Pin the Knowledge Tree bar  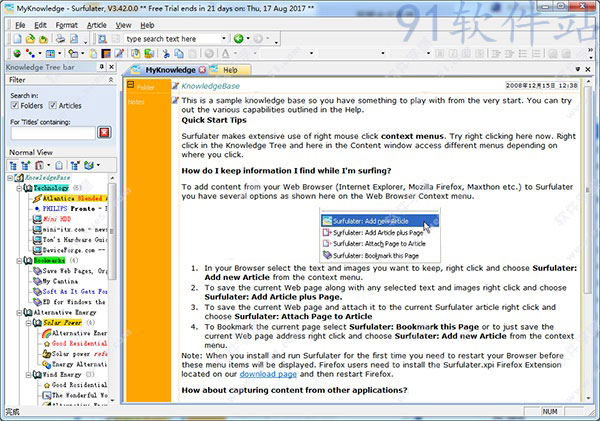click(x=101, y=65)
